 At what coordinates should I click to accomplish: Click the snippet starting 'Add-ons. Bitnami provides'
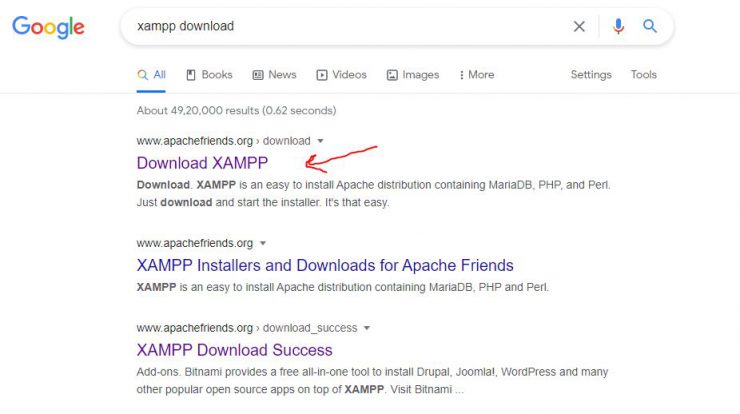coord(372,380)
